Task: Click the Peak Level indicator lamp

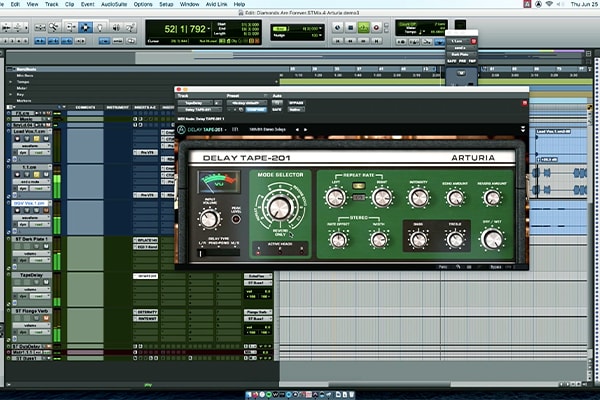Action: click(236, 219)
